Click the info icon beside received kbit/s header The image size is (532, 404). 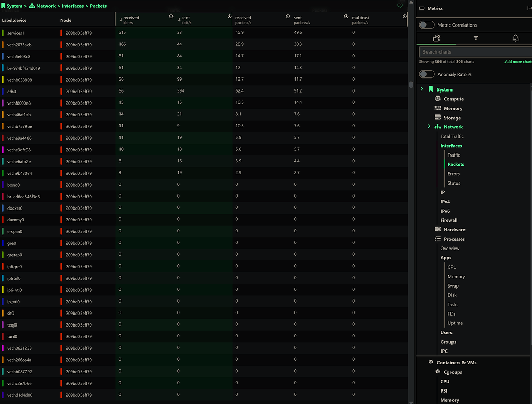coord(171,16)
